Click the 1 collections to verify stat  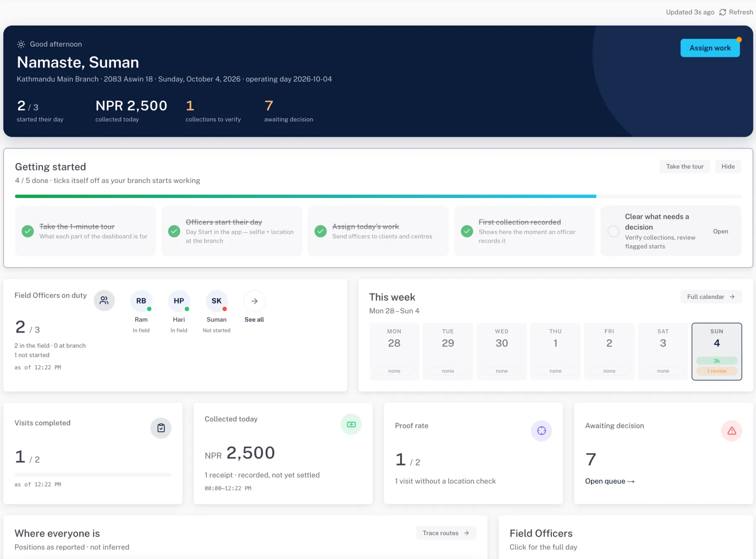(213, 111)
